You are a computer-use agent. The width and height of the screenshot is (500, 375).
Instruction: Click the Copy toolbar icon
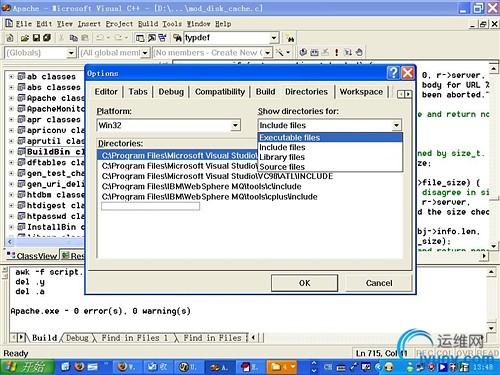(x=73, y=38)
